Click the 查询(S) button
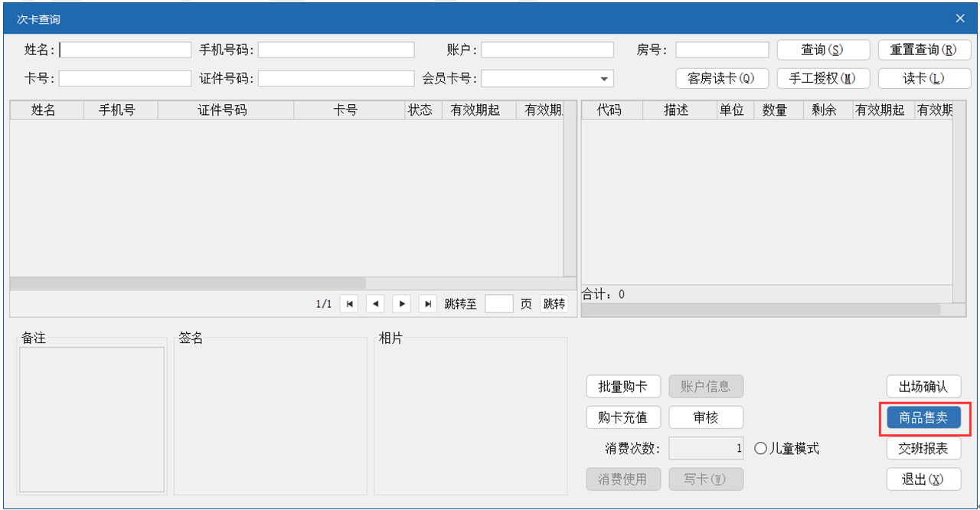 [x=823, y=50]
